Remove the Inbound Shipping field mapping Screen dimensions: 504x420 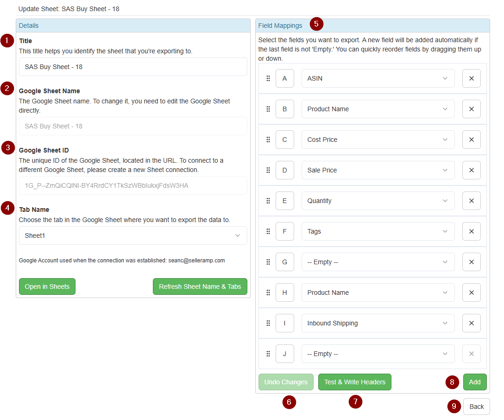coord(472,323)
